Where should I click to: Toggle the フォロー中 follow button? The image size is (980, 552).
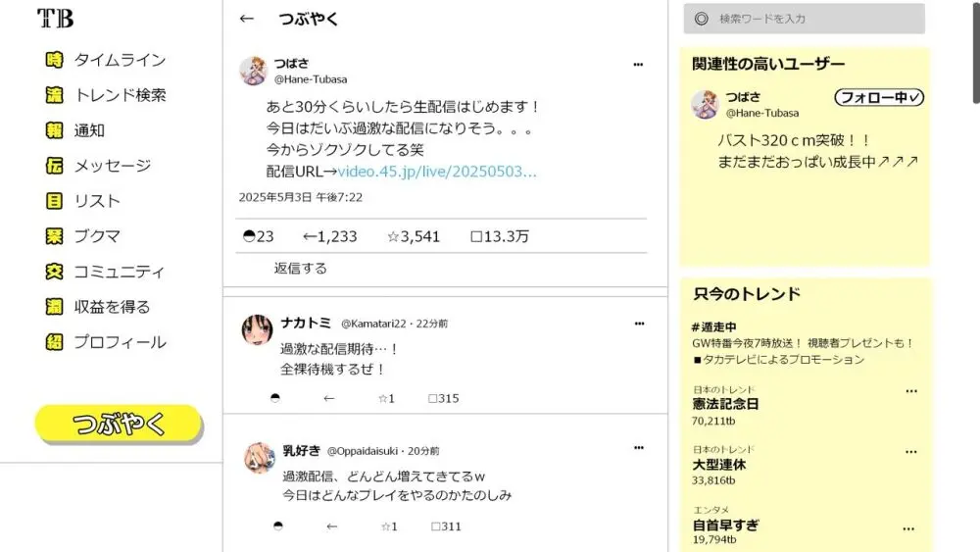click(879, 97)
